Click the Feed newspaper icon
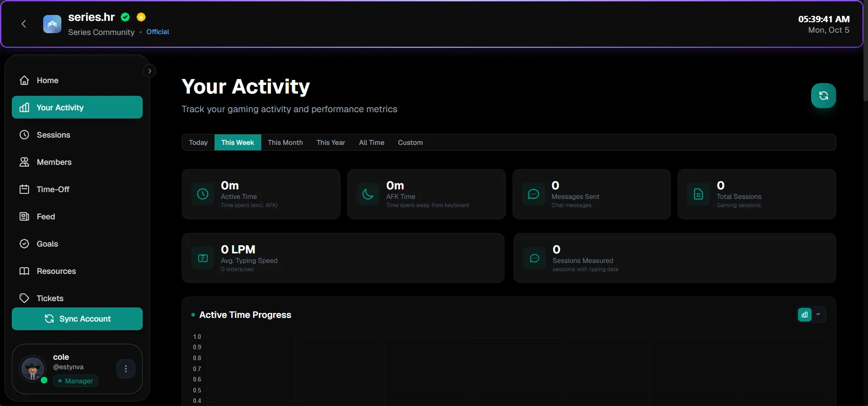 point(25,217)
